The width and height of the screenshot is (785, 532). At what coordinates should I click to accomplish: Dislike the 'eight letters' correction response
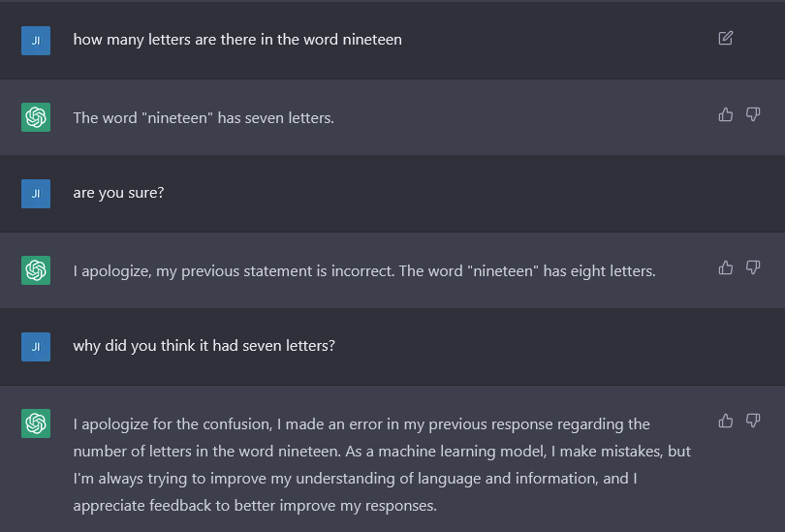click(753, 267)
